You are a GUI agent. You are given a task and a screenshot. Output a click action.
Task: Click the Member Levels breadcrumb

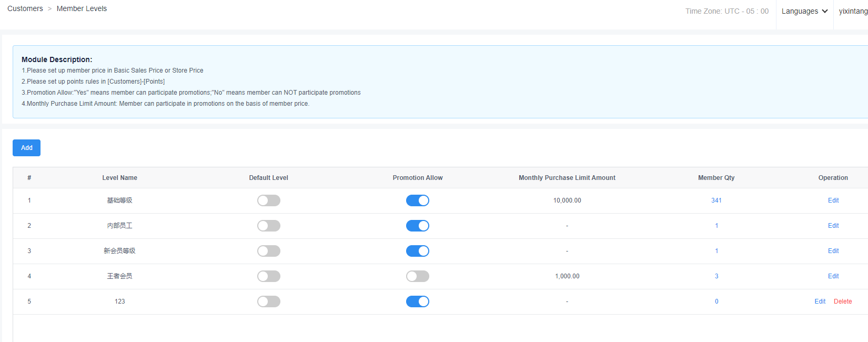point(82,8)
